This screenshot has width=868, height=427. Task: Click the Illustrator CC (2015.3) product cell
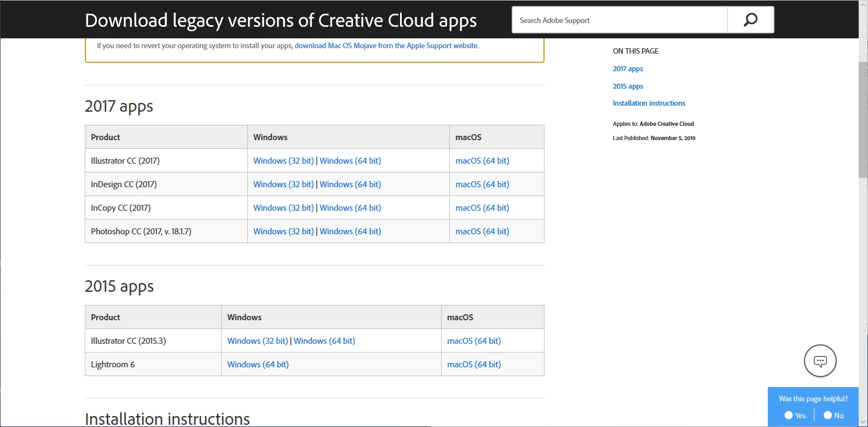point(153,341)
